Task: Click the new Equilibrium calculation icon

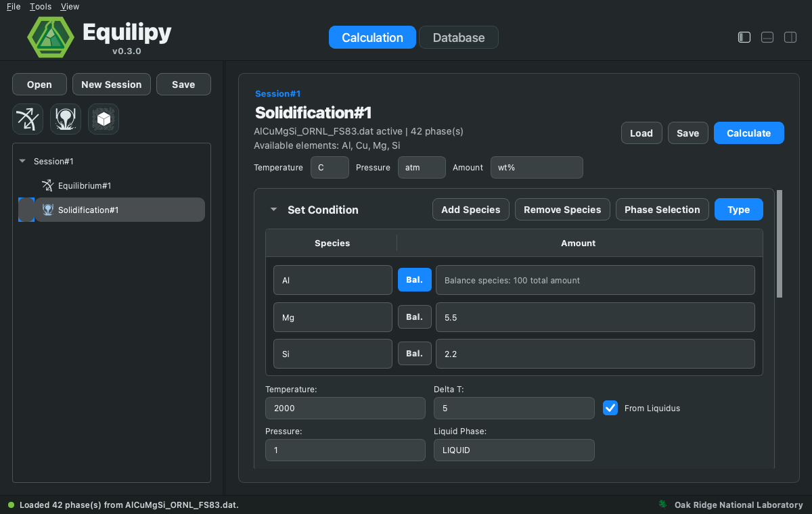Action: (28, 119)
